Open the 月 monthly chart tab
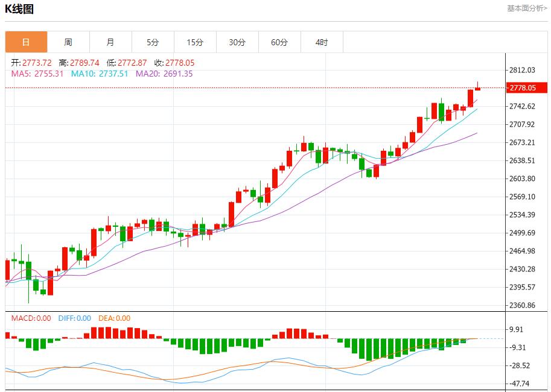The width and height of the screenshot is (551, 392). (x=110, y=42)
